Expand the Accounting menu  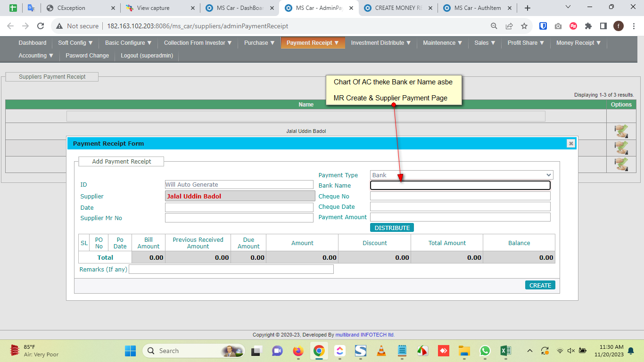click(x=36, y=56)
